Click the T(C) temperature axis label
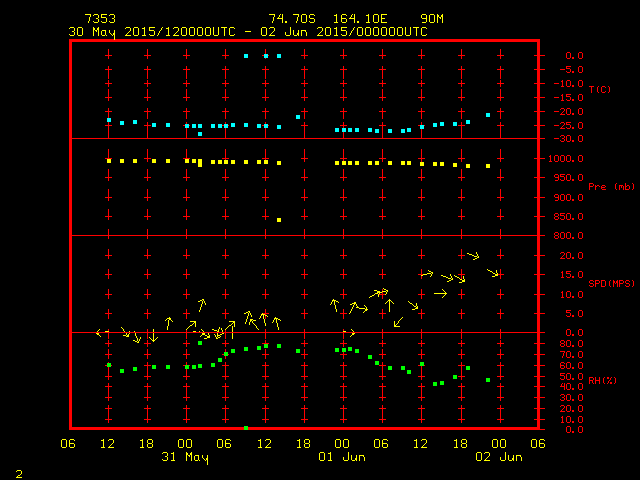The height and width of the screenshot is (480, 640). [x=599, y=90]
